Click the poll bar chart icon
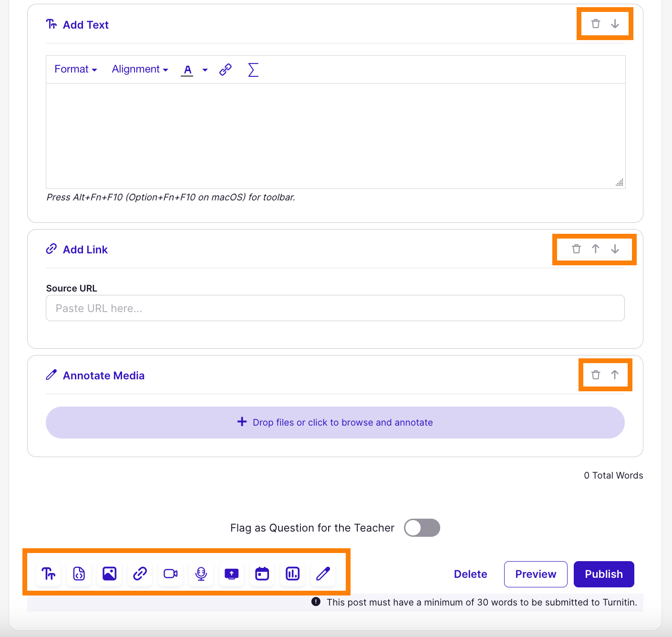Image resolution: width=672 pixels, height=637 pixels. click(x=293, y=574)
